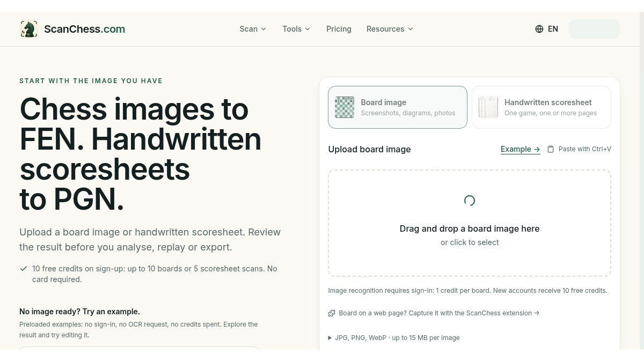
Task: Click the clipboard paste icon
Action: [551, 149]
